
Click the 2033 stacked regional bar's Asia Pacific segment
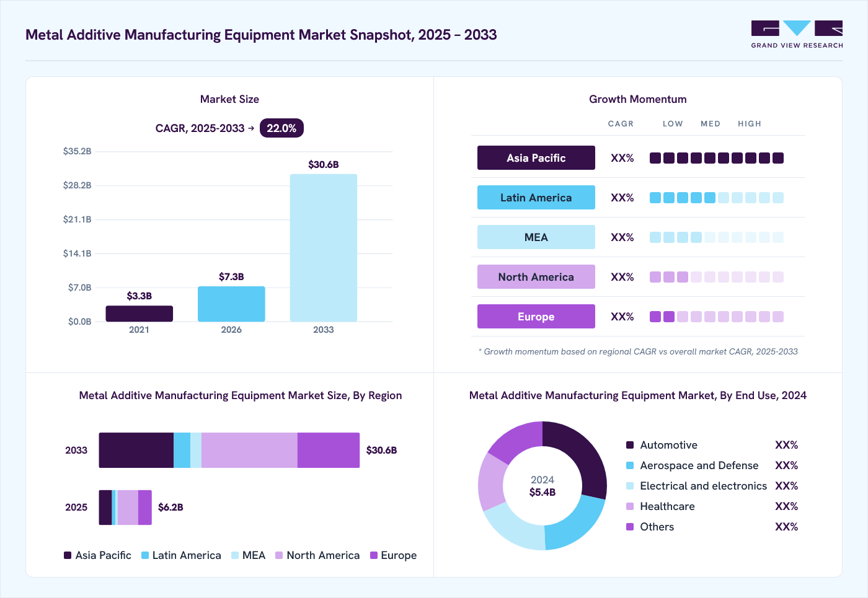[136, 451]
